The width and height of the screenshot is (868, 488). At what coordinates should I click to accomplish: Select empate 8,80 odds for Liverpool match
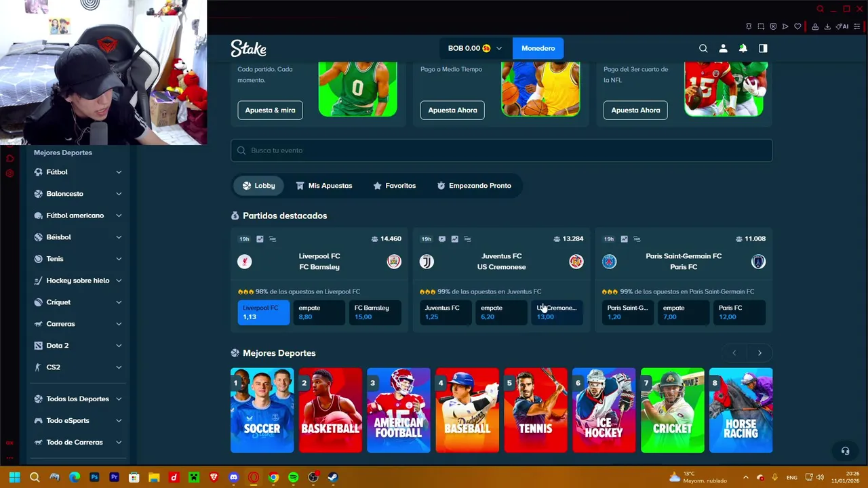[x=319, y=312]
